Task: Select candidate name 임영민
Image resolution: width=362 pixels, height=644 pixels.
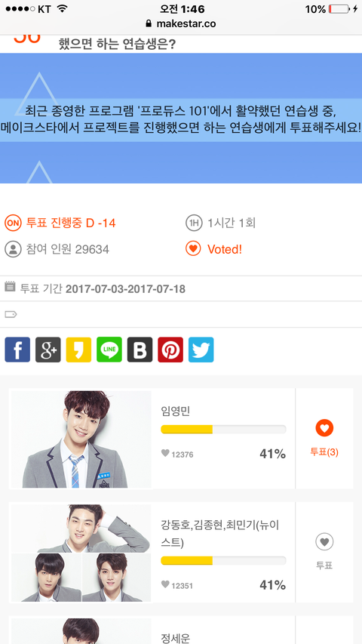Action: pos(176,411)
